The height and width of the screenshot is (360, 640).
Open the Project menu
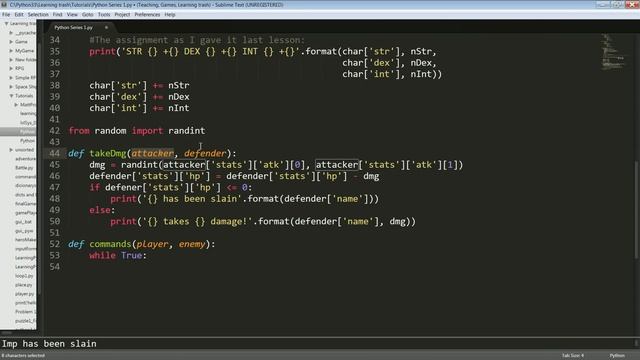[x=122, y=14]
